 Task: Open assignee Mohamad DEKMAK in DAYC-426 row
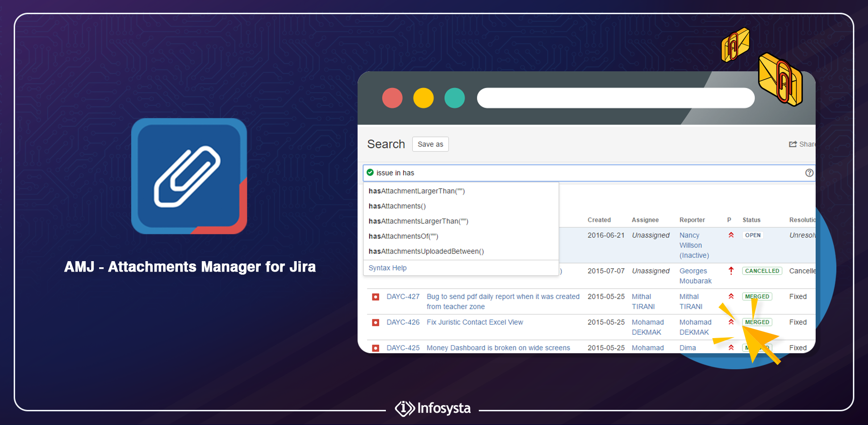(x=648, y=327)
